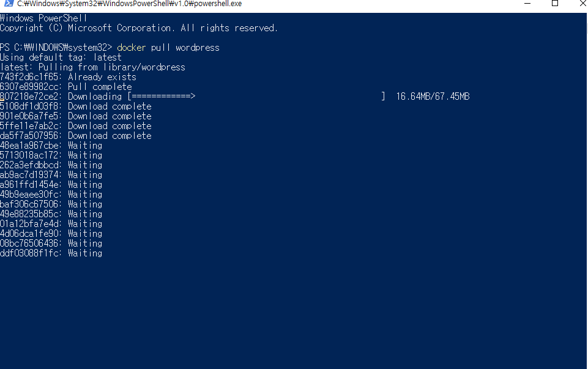Minimize the PowerShell window
This screenshot has width=588, height=369.
click(x=527, y=6)
